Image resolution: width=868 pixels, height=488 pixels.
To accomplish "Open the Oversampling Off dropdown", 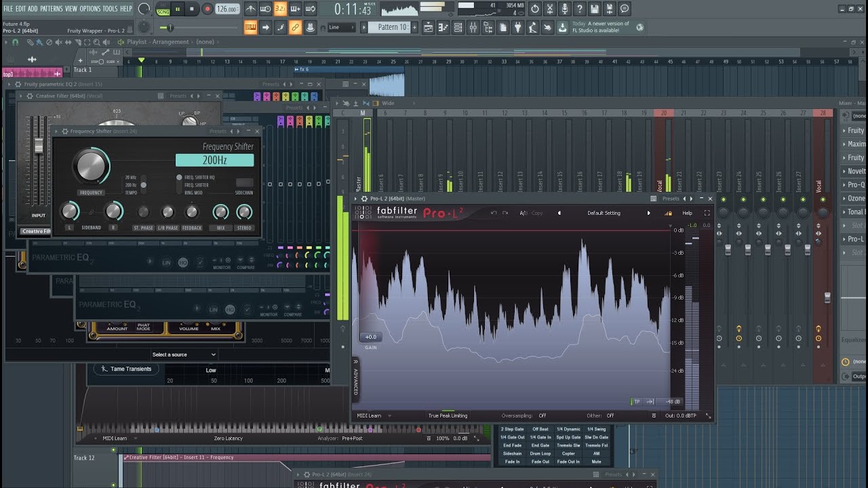I will [542, 415].
